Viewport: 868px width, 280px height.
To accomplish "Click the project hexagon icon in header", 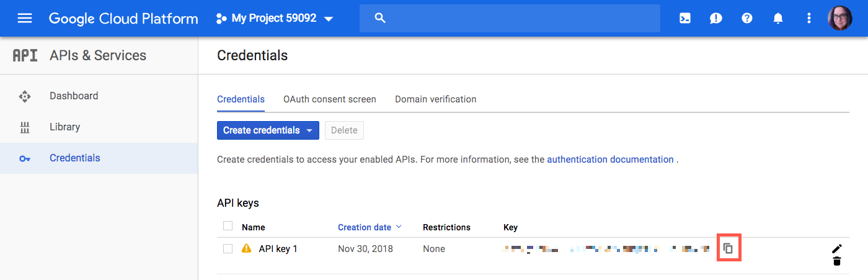I will (221, 19).
